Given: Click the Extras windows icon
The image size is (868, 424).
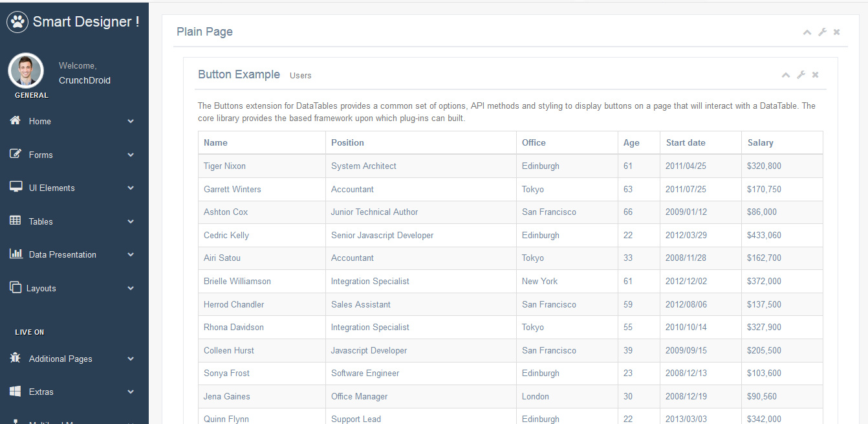Looking at the screenshot, I should point(16,392).
